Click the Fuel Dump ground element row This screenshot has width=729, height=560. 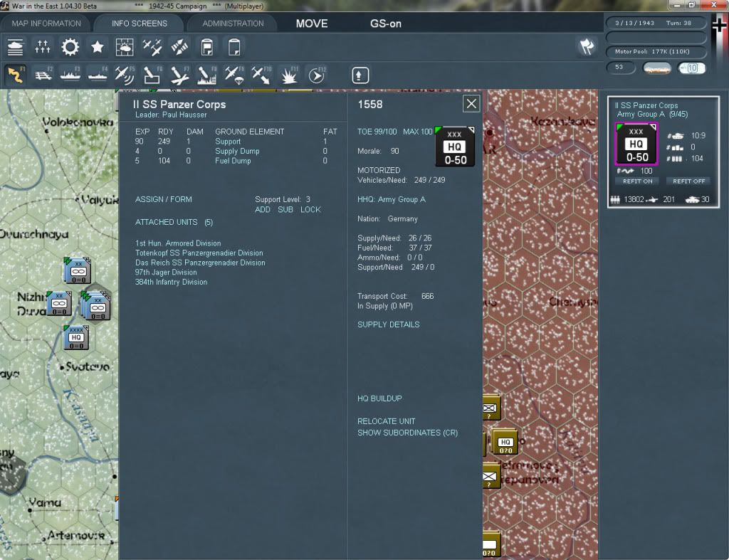[x=231, y=161]
